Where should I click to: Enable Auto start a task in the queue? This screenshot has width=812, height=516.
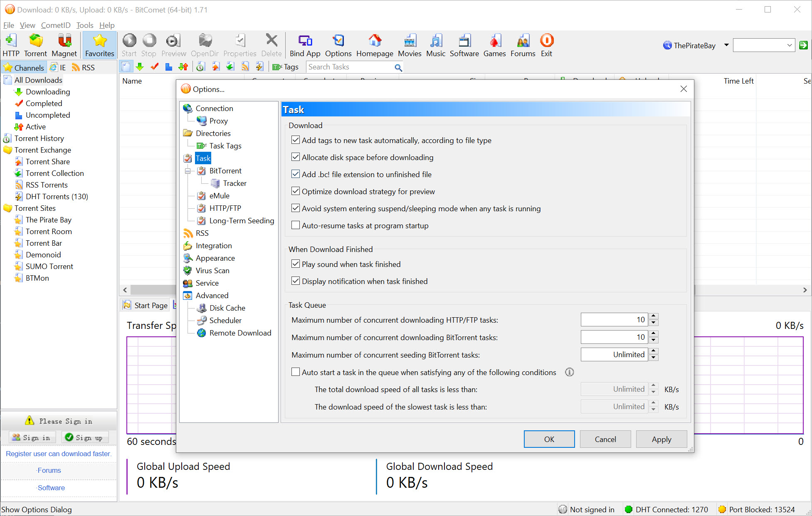[x=296, y=372]
